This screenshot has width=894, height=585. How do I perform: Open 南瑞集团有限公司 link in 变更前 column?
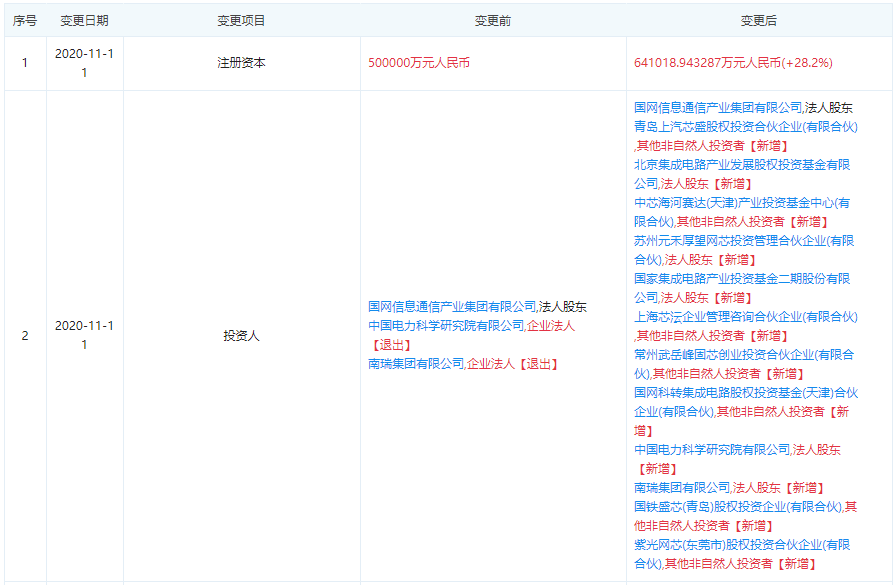click(416, 364)
